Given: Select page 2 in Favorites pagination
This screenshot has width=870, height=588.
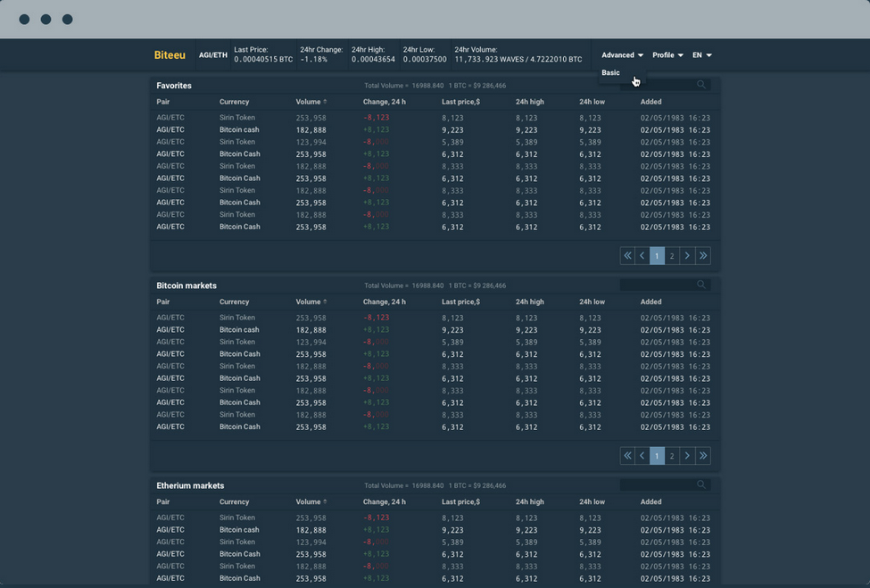Looking at the screenshot, I should (672, 256).
